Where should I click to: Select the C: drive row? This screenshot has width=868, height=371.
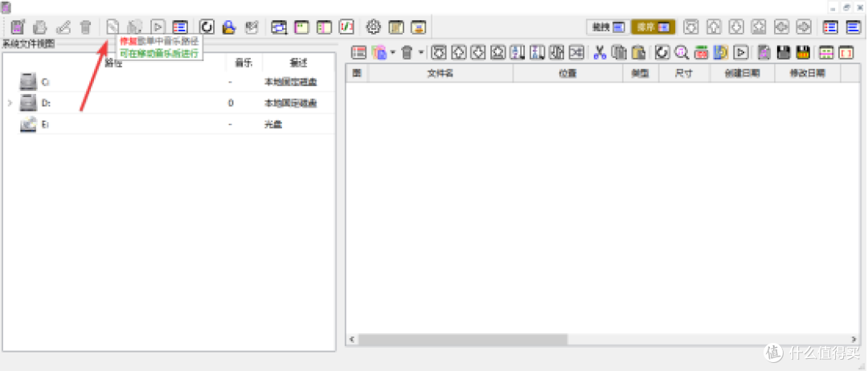(169, 82)
